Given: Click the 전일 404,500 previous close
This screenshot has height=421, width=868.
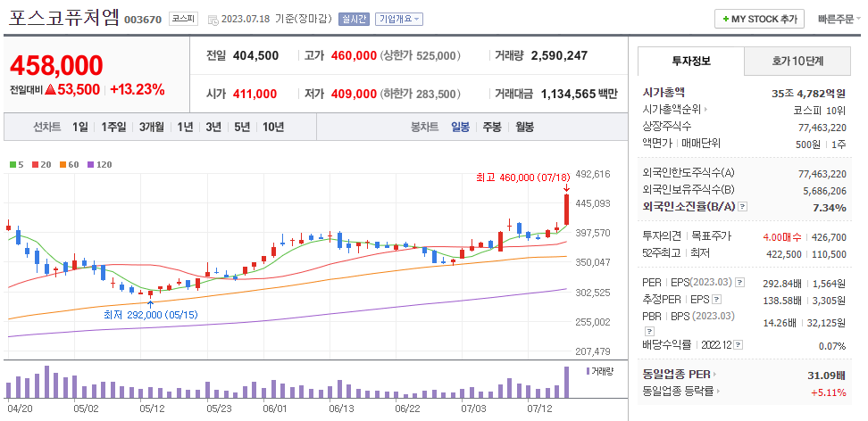Looking at the screenshot, I should (x=243, y=55).
